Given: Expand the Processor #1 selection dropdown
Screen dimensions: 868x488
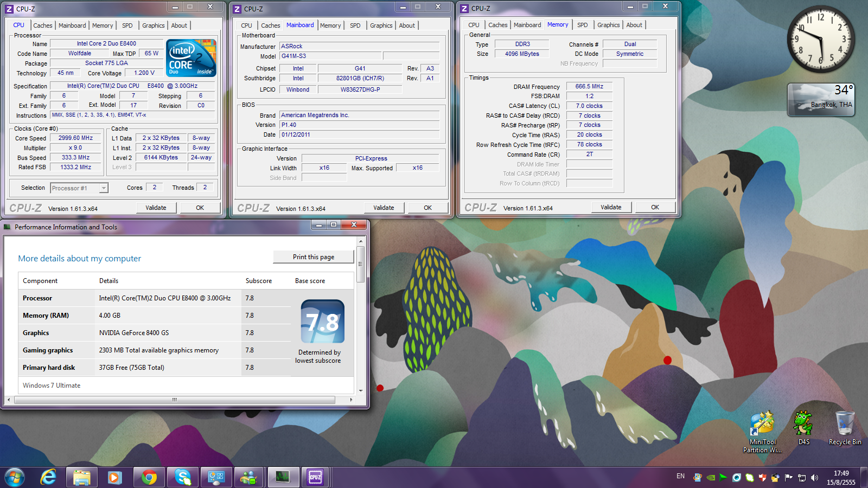Looking at the screenshot, I should pos(104,188).
